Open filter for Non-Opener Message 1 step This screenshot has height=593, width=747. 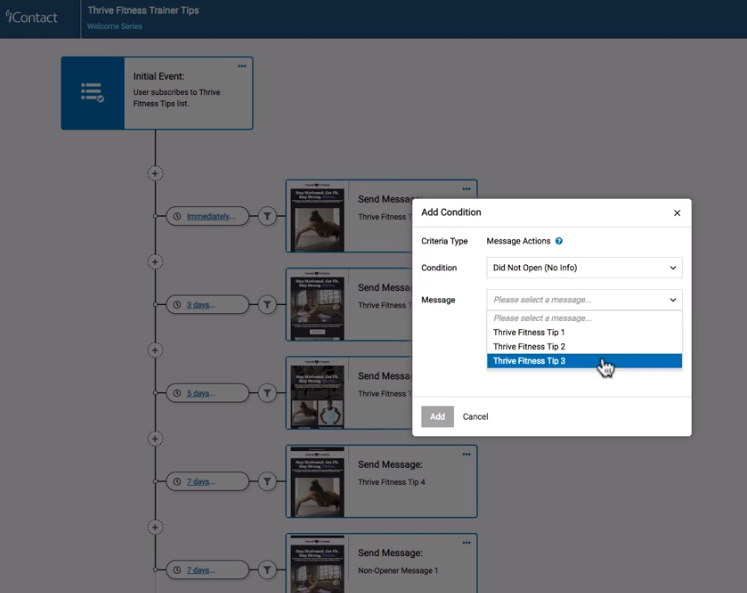(267, 570)
